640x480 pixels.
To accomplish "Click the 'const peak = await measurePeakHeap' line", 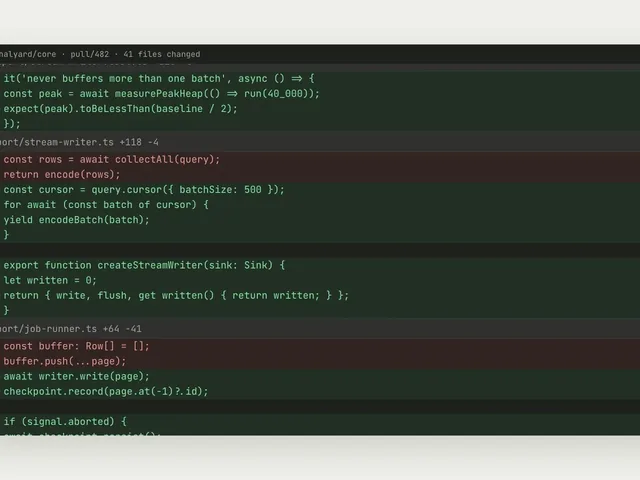I will (x=320, y=93).
